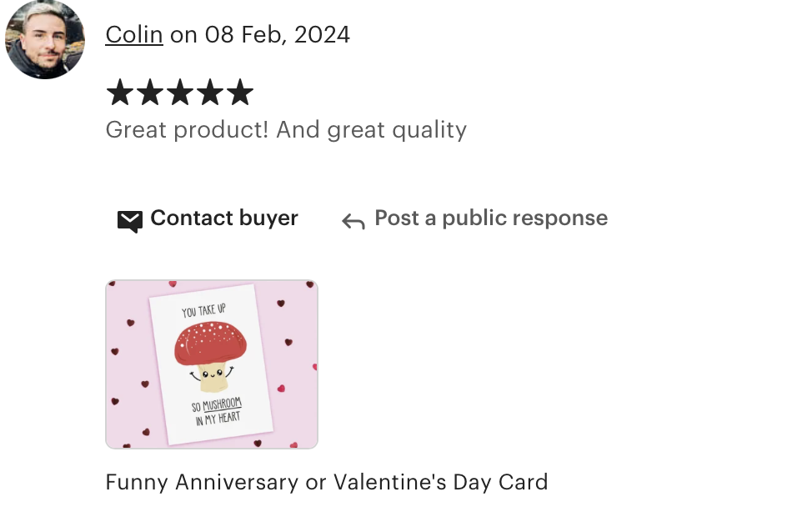Click the review date 08 Feb, 2024
Image resolution: width=792 pixels, height=532 pixels.
[x=277, y=35]
